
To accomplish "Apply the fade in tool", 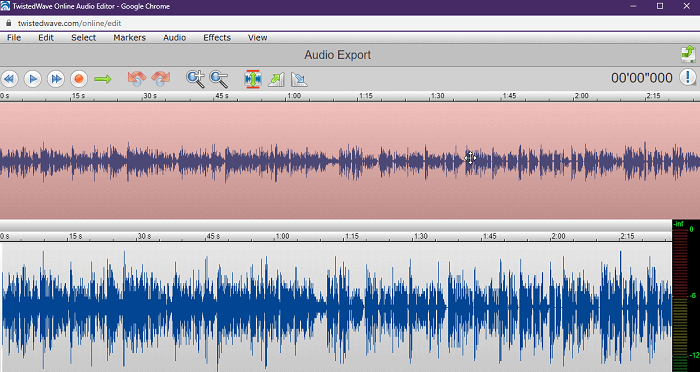I will click(x=276, y=79).
